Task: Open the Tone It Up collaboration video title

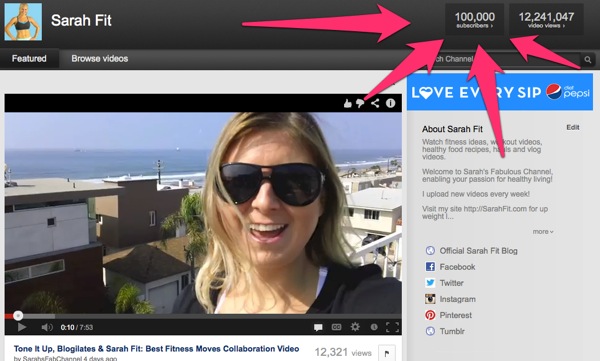Action: click(x=157, y=349)
